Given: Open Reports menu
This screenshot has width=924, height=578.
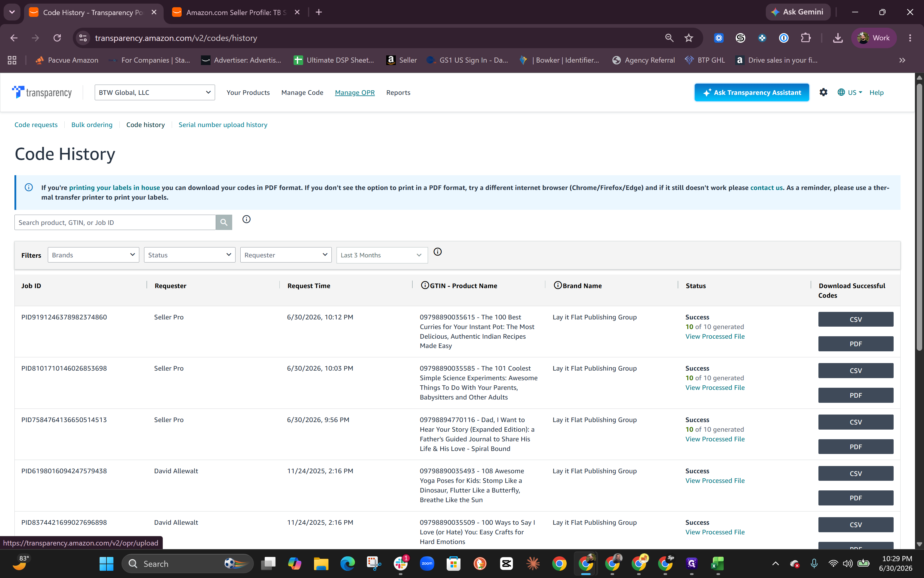Looking at the screenshot, I should [x=398, y=92].
